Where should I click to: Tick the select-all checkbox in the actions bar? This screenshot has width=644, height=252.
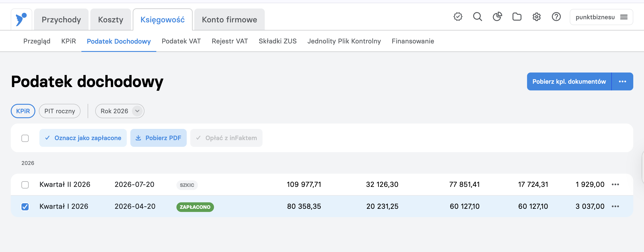click(25, 138)
